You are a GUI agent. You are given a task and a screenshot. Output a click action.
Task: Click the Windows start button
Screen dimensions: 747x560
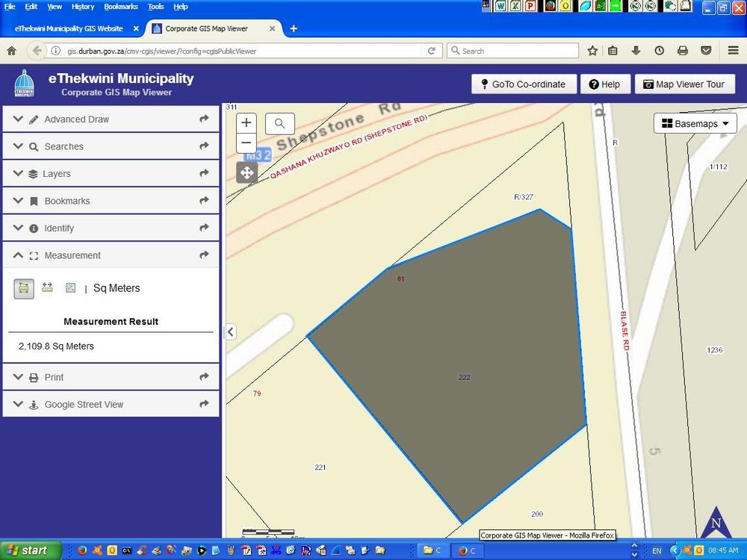pyautogui.click(x=30, y=550)
